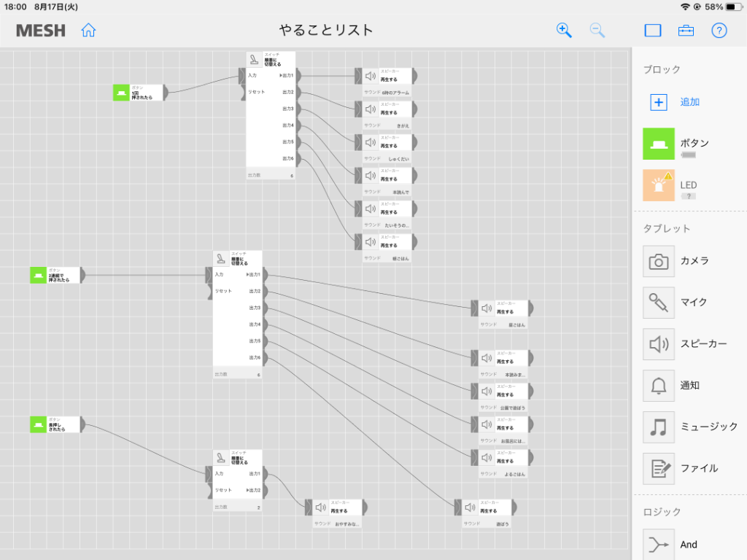The width and height of the screenshot is (747, 560).
Task: Tap speaker icon of しゅくだい block
Action: point(370,142)
